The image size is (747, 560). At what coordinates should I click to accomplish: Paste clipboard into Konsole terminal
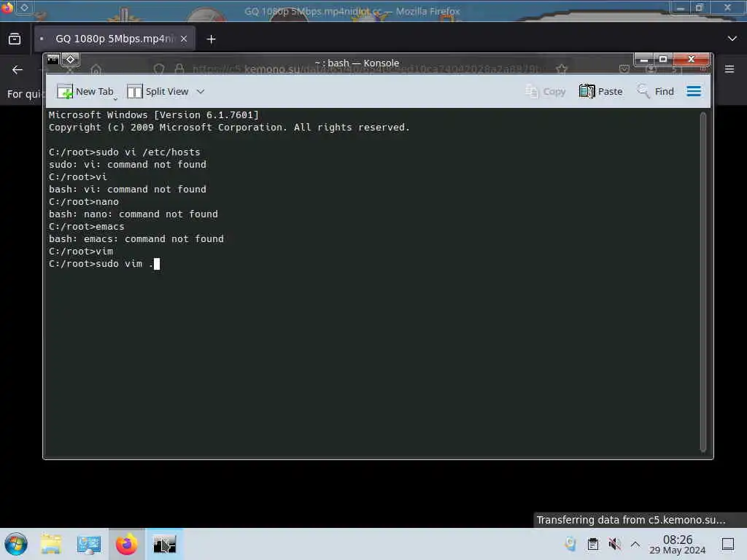[x=601, y=91]
